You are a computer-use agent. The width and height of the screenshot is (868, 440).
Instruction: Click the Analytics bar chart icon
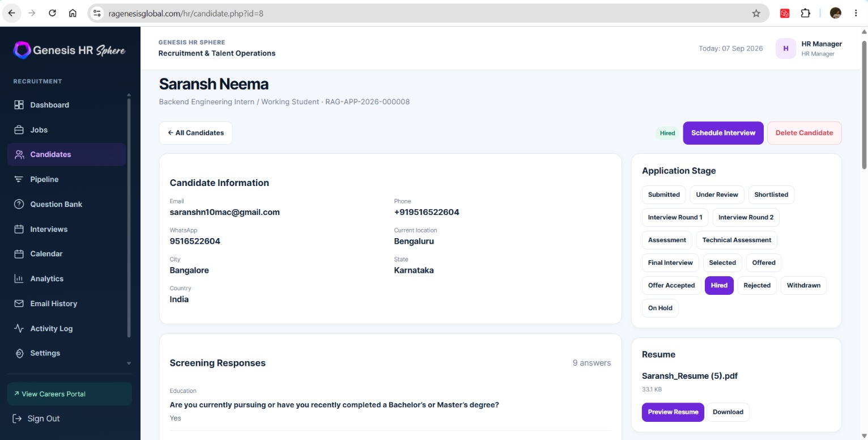(19, 278)
